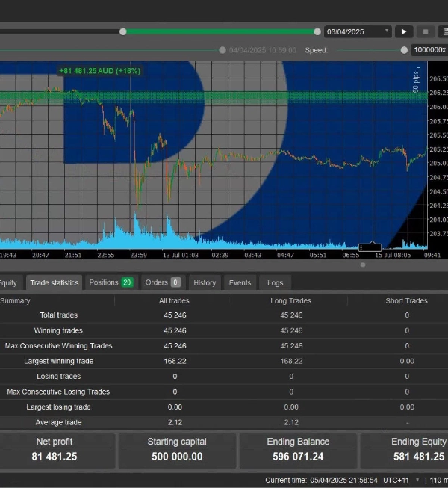Open the 03/04/2025 end date dropdown
The width and height of the screenshot is (448, 488).
[x=358, y=31]
